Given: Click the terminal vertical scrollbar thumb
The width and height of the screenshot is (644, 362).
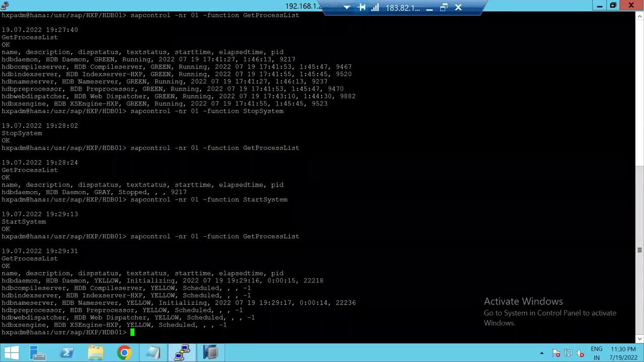Looking at the screenshot, I should pyautogui.click(x=639, y=250).
